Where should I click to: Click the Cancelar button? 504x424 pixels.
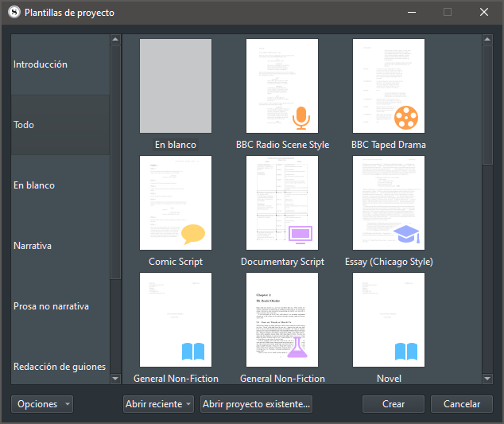[x=462, y=404]
